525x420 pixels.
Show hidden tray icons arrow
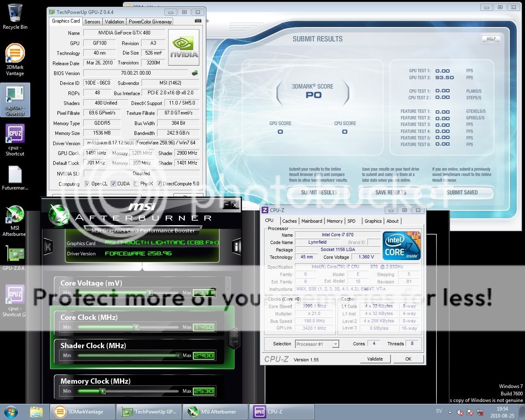coord(451,411)
